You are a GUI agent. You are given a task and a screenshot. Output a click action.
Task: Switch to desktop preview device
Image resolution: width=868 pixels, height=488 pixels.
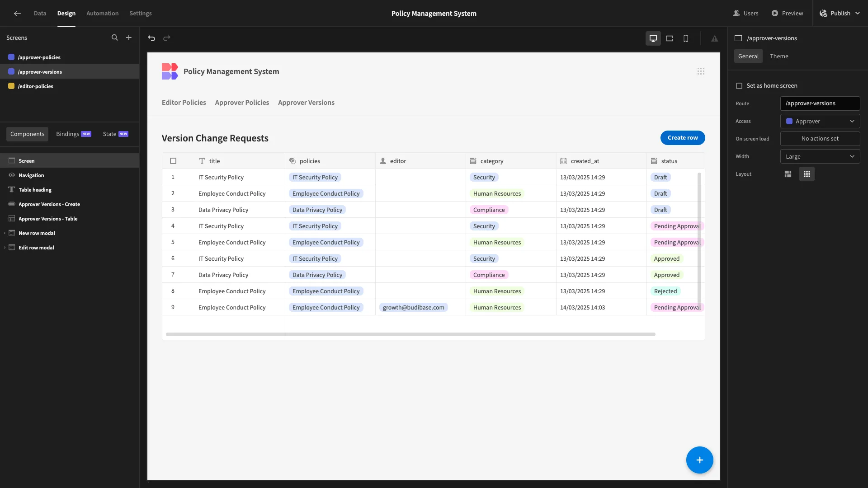click(653, 38)
